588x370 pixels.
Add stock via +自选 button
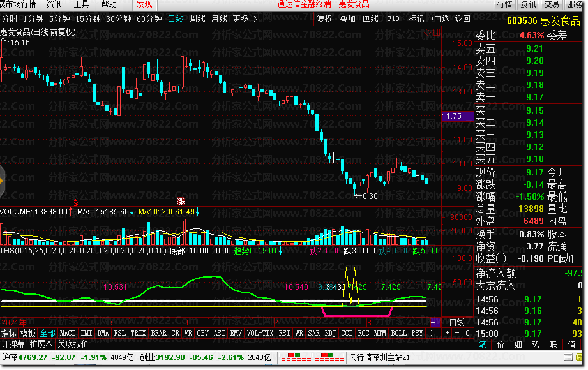click(x=439, y=18)
